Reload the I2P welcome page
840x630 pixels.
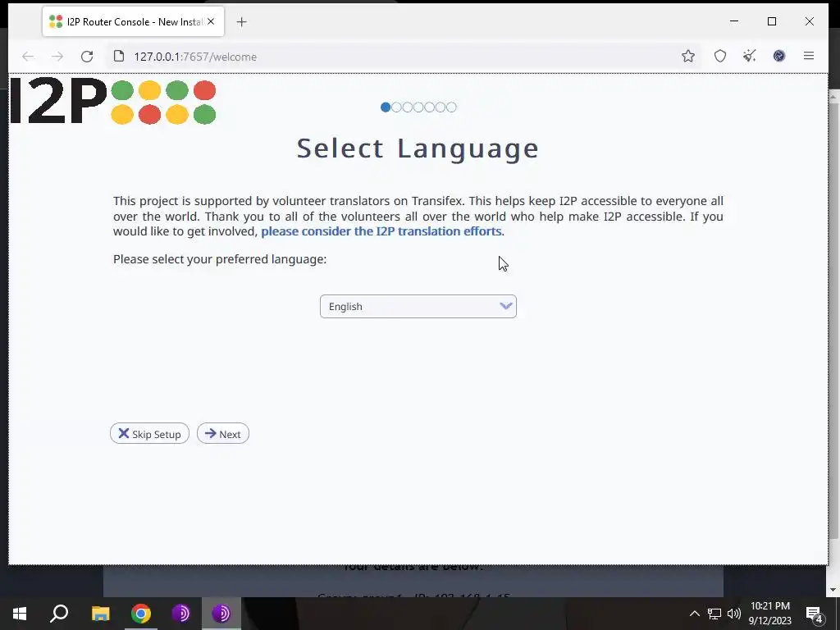(x=87, y=57)
